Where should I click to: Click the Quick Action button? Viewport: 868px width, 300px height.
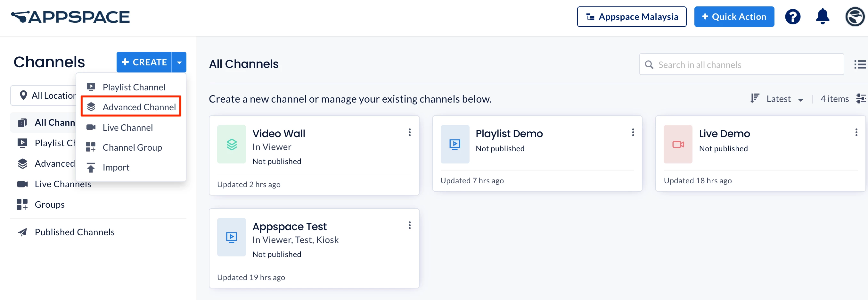734,17
